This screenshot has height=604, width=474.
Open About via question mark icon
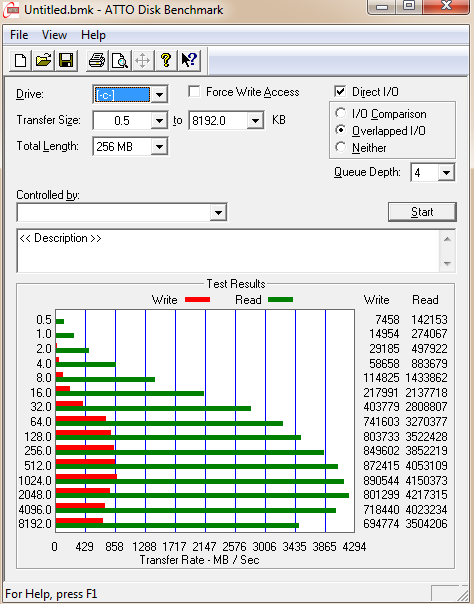pos(166,60)
